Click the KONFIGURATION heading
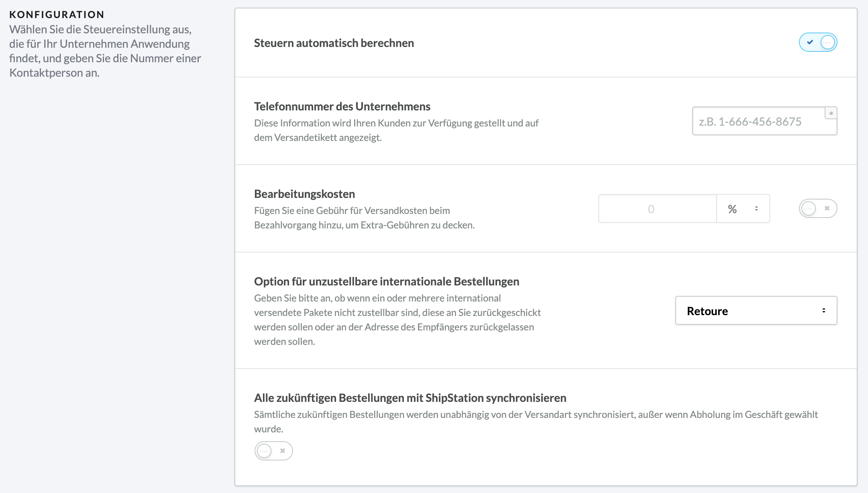 (57, 14)
